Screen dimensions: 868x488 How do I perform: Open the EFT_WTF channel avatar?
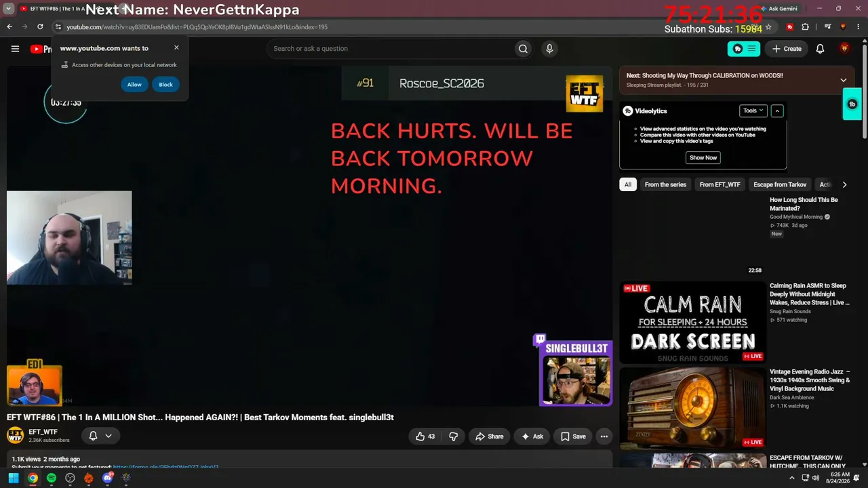[x=15, y=436]
